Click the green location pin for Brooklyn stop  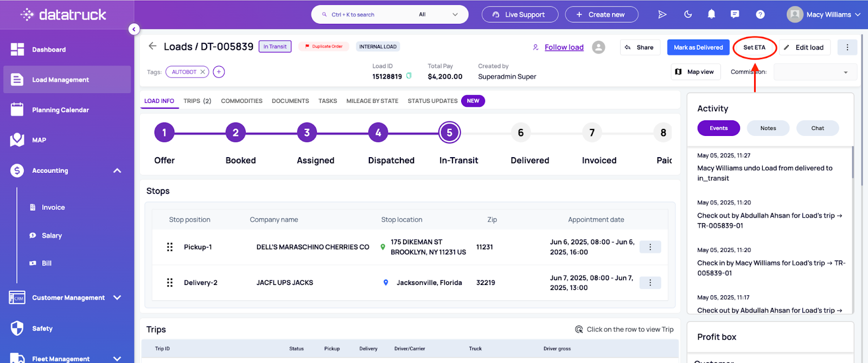pyautogui.click(x=383, y=247)
